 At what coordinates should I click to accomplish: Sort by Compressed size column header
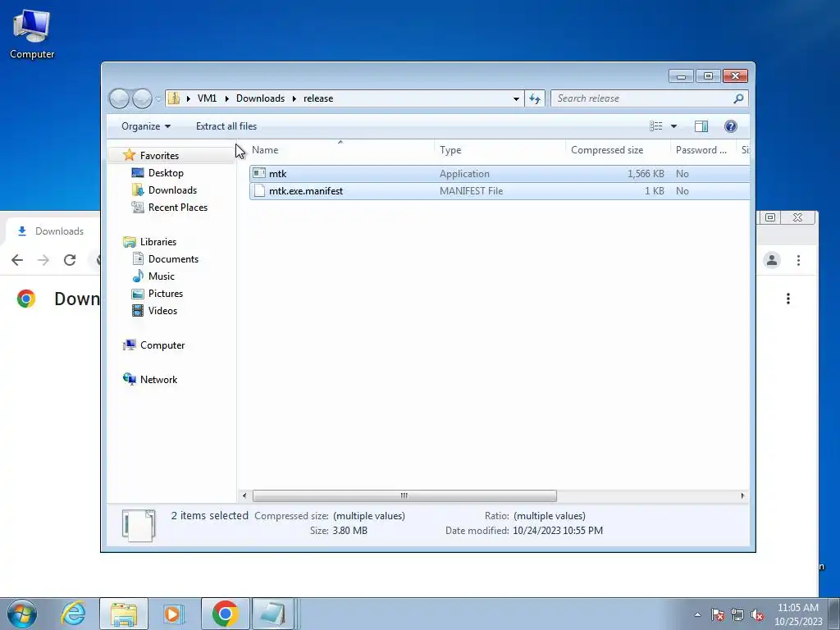pyautogui.click(x=619, y=150)
